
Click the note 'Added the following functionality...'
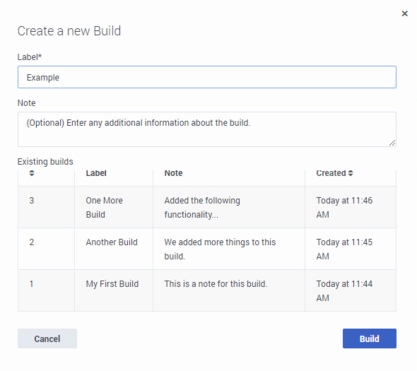pyautogui.click(x=202, y=207)
